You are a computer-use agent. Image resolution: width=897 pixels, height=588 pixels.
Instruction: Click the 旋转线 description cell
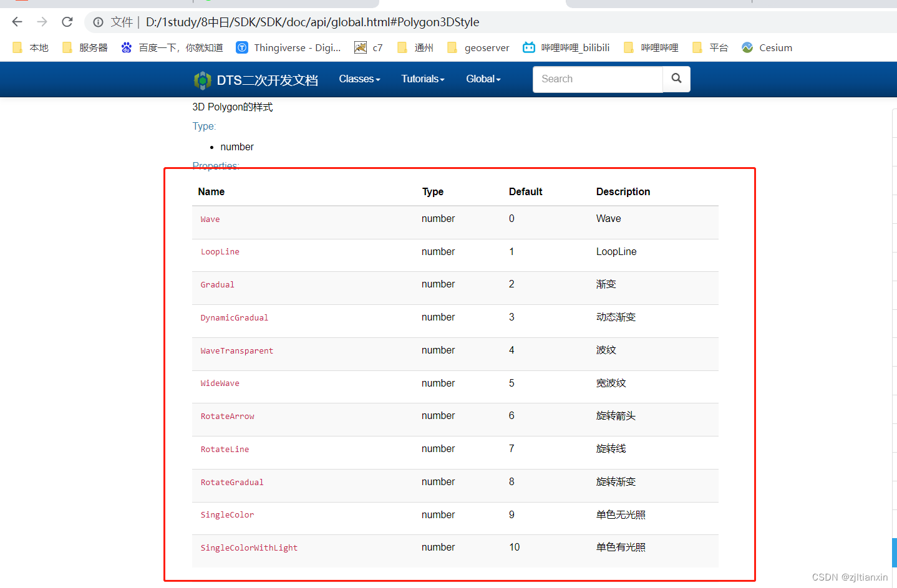pyautogui.click(x=611, y=449)
